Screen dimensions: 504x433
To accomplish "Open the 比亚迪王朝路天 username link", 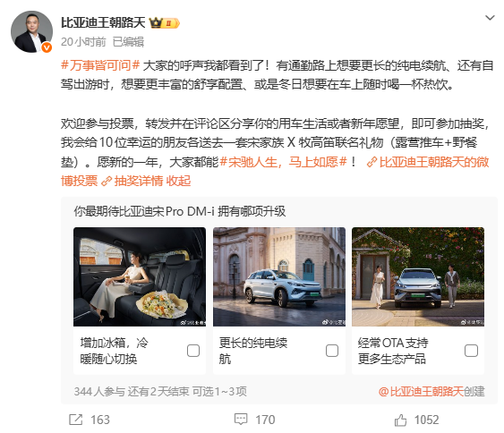I will click(103, 22).
